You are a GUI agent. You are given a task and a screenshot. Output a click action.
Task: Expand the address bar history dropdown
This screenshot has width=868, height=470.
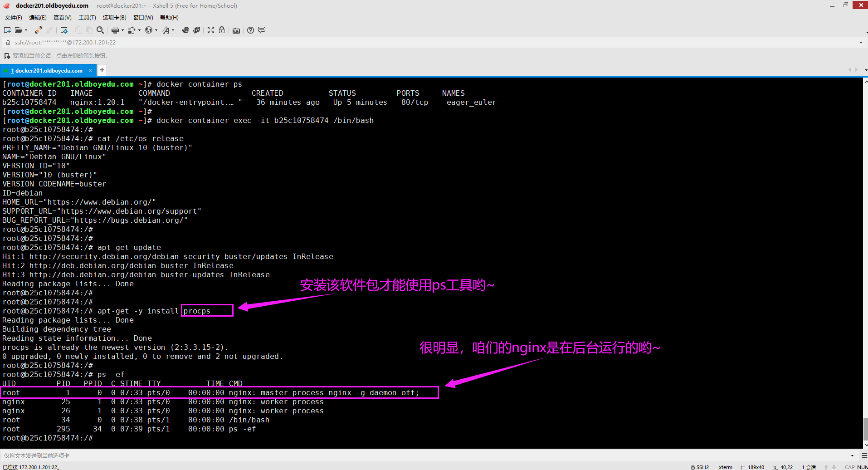(x=861, y=43)
